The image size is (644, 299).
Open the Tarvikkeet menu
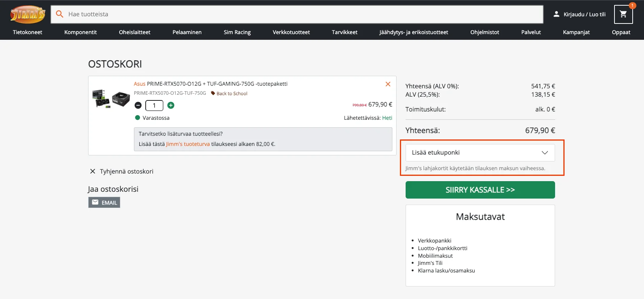pos(345,32)
